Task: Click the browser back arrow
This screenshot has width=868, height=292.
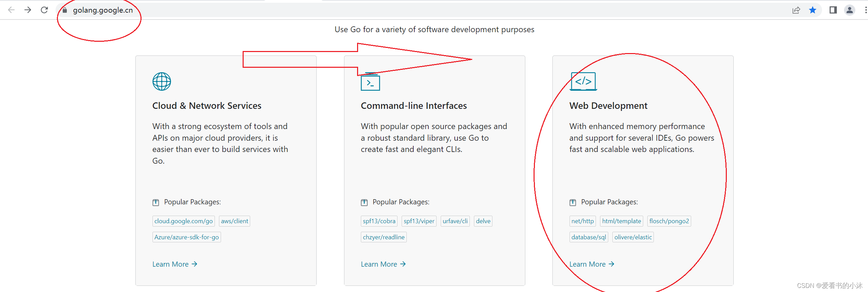Action: click(x=11, y=10)
